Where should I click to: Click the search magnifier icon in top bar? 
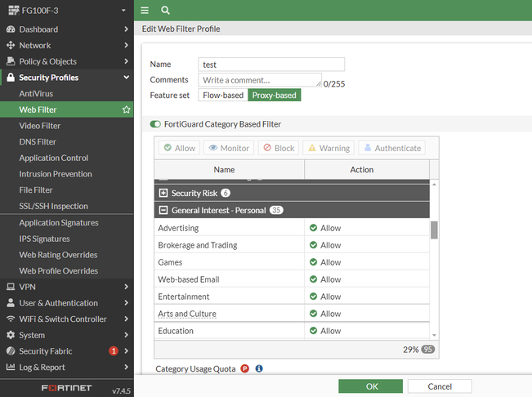[x=165, y=10]
